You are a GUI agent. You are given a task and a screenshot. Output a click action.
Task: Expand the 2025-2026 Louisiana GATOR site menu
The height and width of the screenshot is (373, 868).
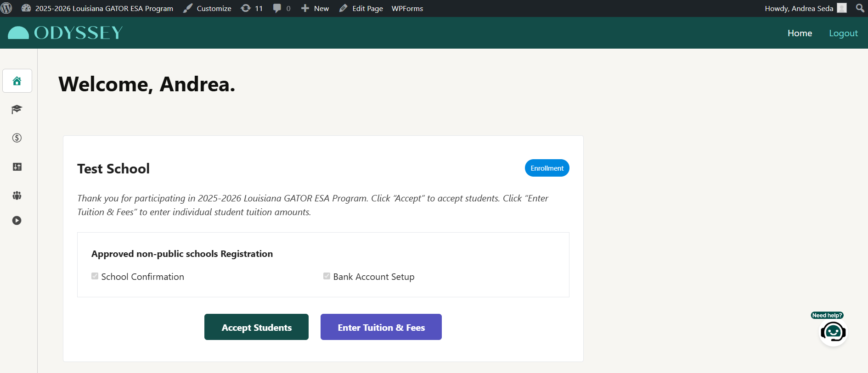(x=97, y=8)
